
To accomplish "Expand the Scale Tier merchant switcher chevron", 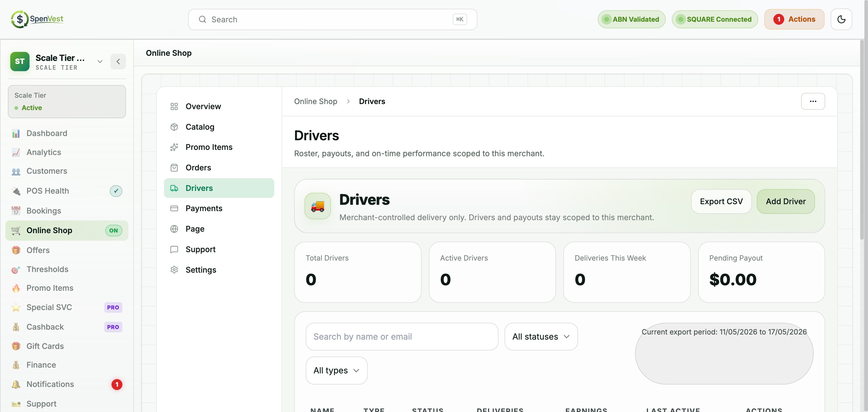I will [100, 61].
